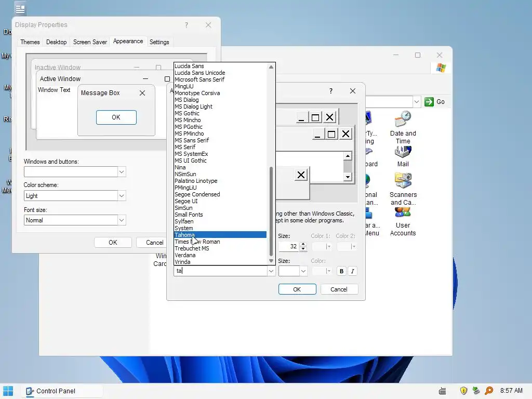
Task: Increase the item Size spinner value
Action: point(303,244)
